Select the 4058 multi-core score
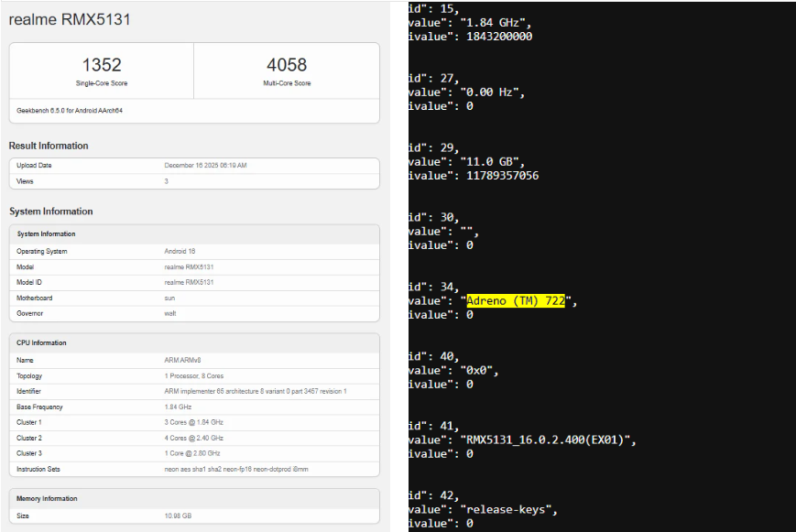The width and height of the screenshot is (796, 532). [x=287, y=65]
